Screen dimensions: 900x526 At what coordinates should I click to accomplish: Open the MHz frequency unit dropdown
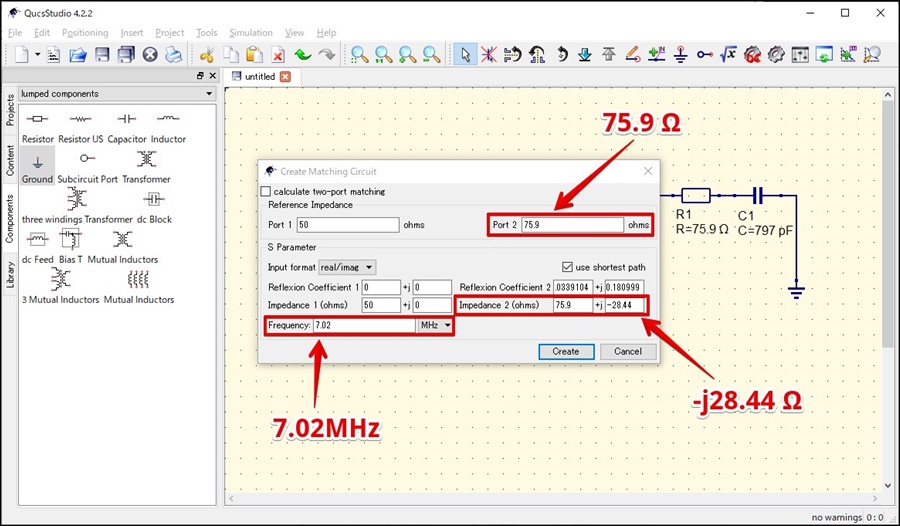(435, 325)
